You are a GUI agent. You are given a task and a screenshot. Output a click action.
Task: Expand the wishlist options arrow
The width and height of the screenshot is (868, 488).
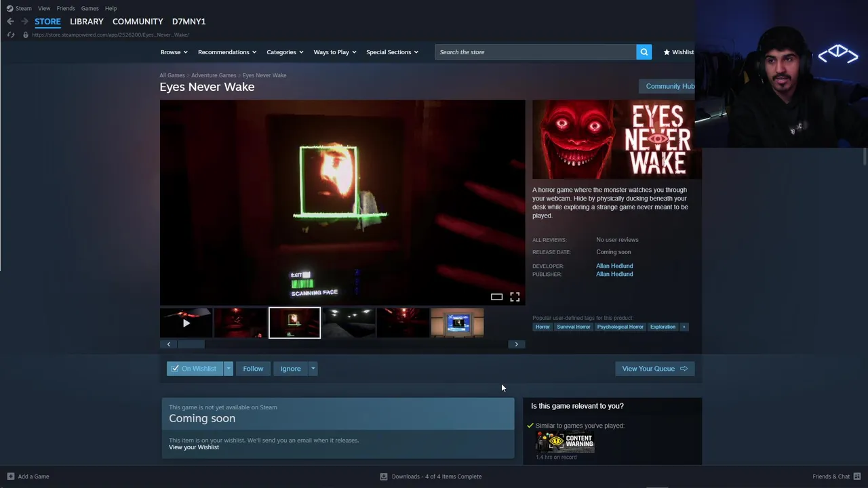[229, 369]
